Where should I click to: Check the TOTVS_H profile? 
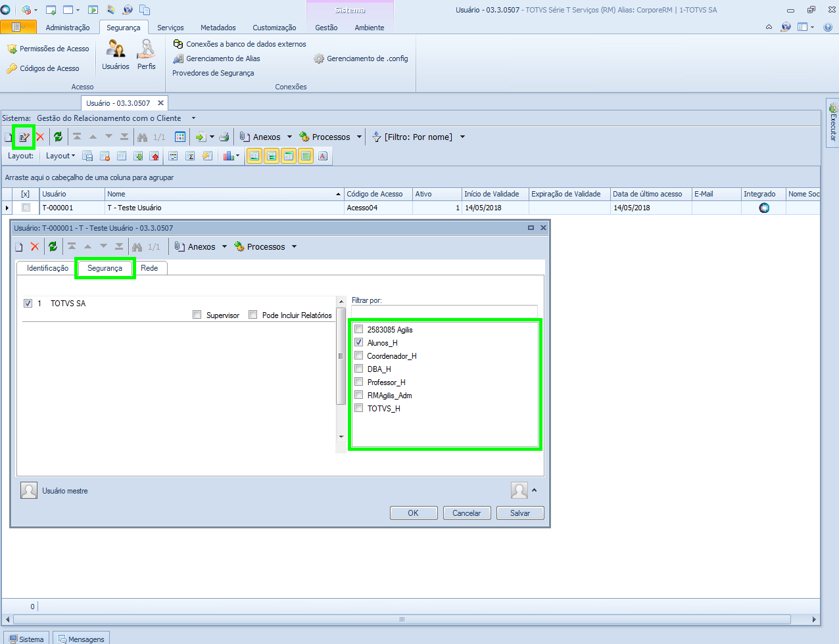(359, 408)
